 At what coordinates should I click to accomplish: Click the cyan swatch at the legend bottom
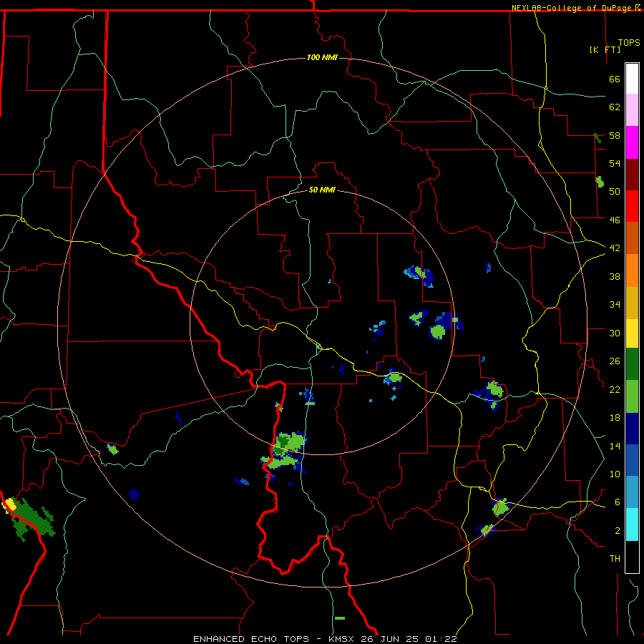click(632, 525)
